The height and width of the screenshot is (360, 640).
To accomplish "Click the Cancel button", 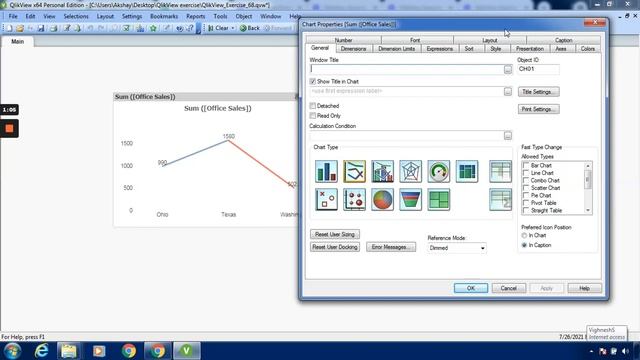I will click(x=509, y=288).
